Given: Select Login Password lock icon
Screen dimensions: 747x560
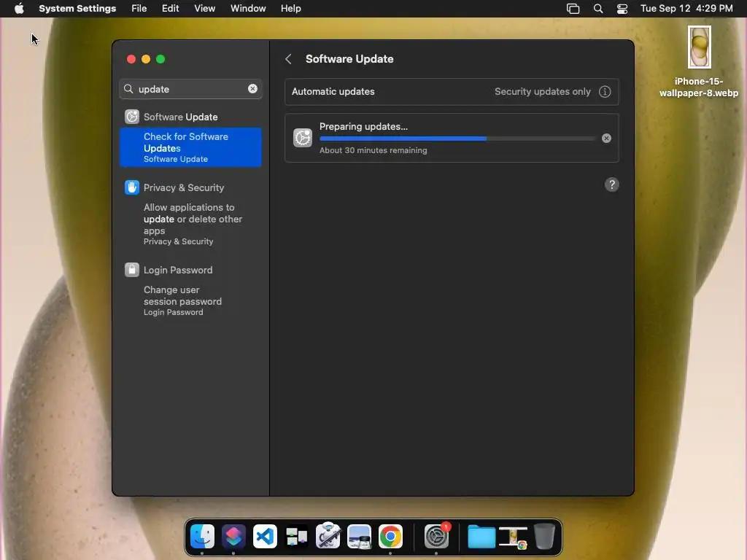Looking at the screenshot, I should [x=132, y=270].
